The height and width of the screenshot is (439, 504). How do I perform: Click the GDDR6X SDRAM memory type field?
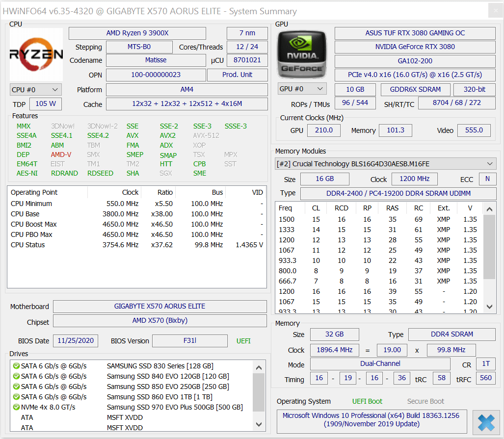click(x=415, y=89)
